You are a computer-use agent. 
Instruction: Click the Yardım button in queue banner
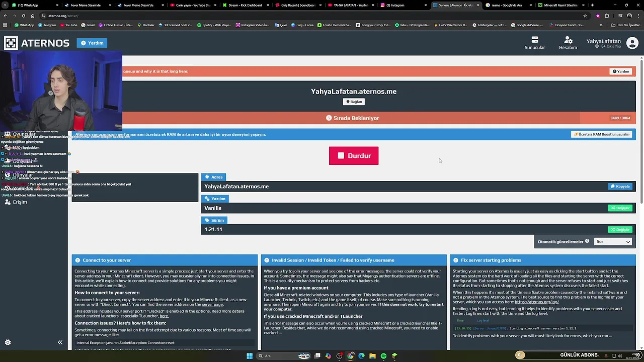[621, 71]
